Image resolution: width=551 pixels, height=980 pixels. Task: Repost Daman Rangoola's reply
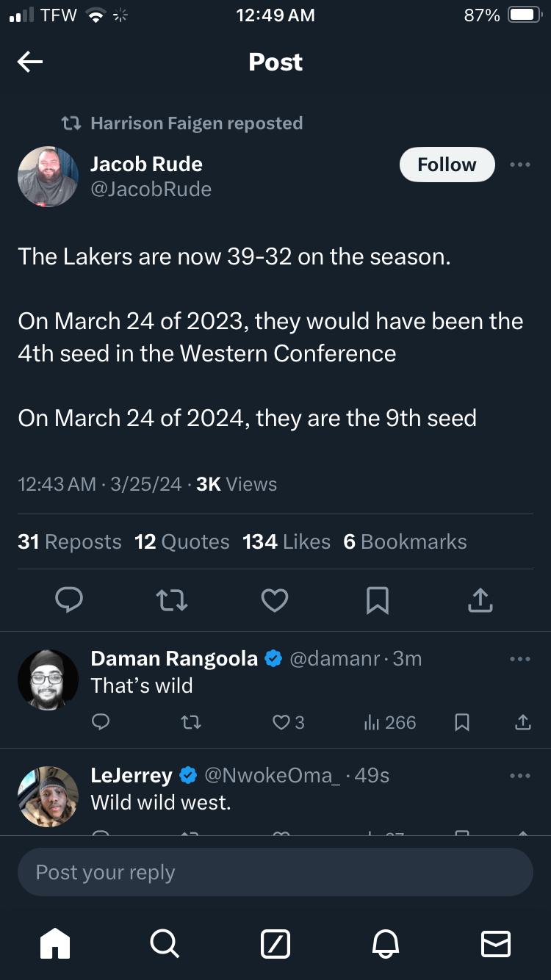pyautogui.click(x=190, y=723)
